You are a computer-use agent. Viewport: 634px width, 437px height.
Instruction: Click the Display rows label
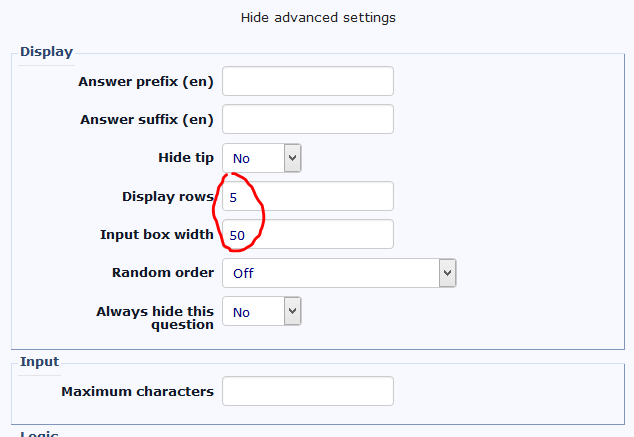coord(168,197)
